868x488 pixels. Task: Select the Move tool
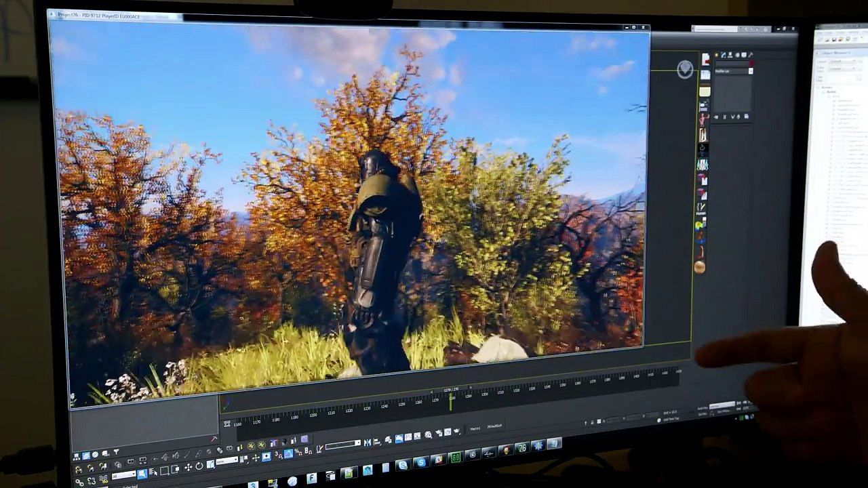pyautogui.click(x=188, y=468)
